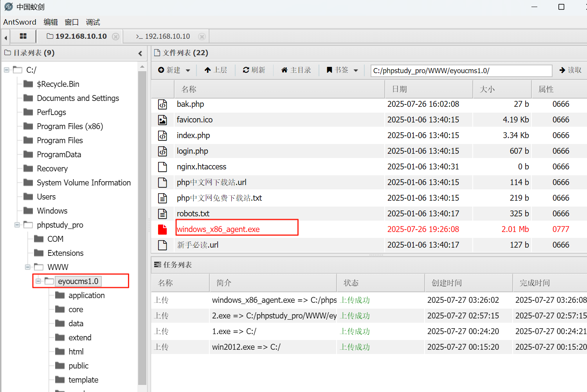Open the core folder in tree
Screen dimensions: 587x392
click(76, 309)
